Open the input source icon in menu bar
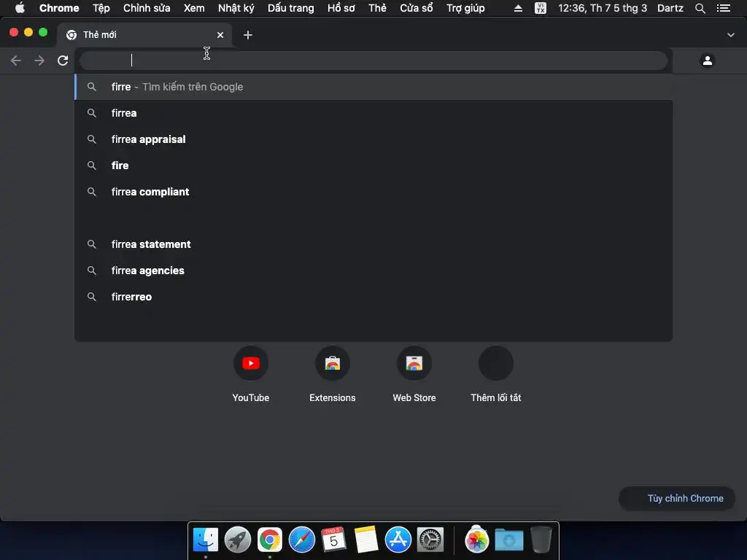Screen dimensions: 747x560 pyautogui.click(x=541, y=8)
